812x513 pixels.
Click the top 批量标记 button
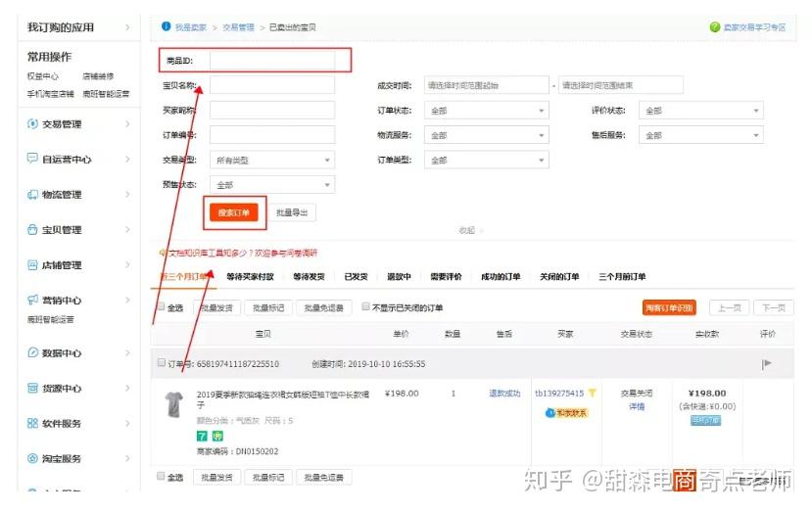point(268,307)
